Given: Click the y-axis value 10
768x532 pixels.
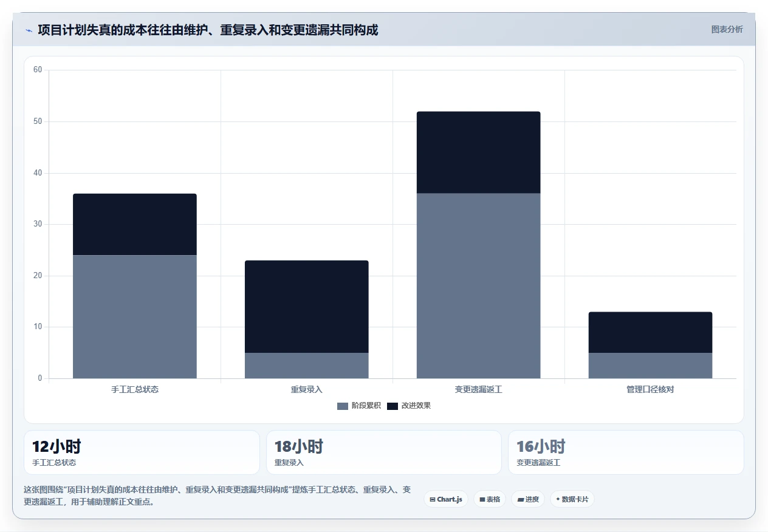Looking at the screenshot, I should click(x=38, y=327).
